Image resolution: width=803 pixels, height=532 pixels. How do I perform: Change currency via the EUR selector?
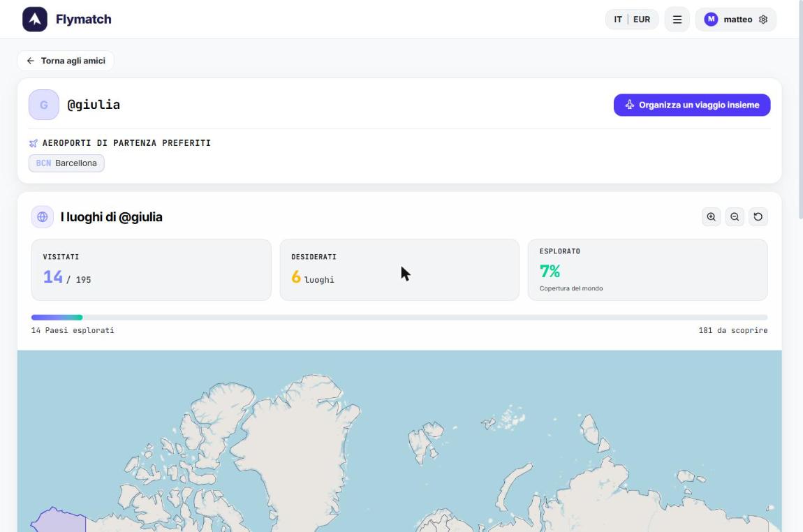tap(641, 20)
